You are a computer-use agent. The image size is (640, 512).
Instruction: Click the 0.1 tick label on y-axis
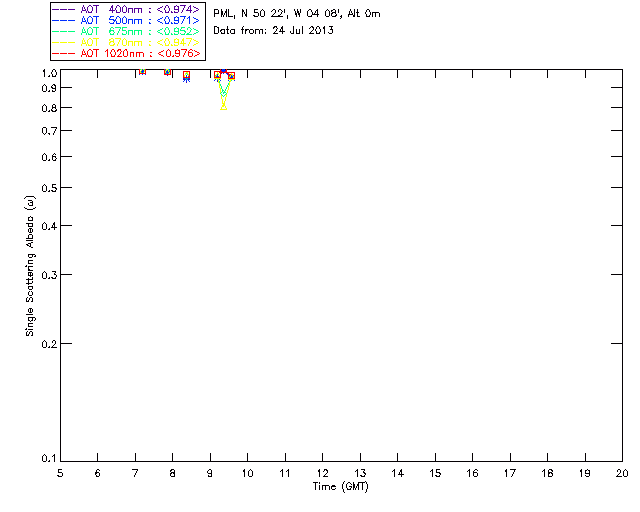pos(49,459)
